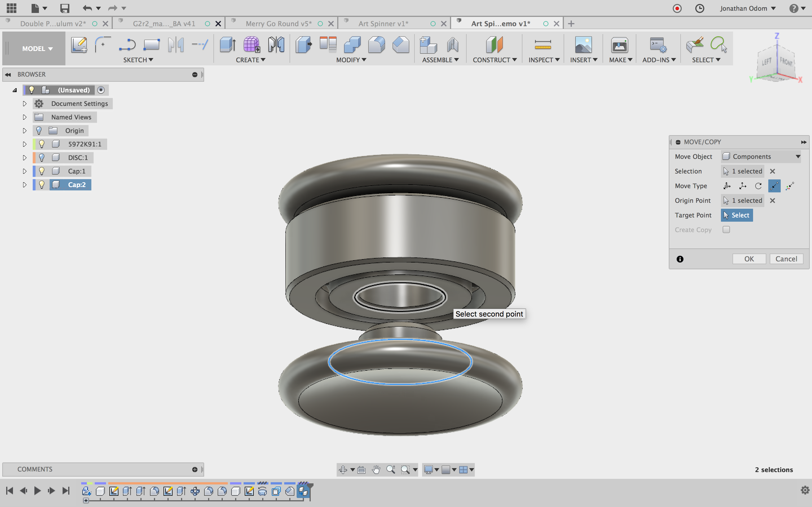Image resolution: width=812 pixels, height=507 pixels.
Task: Open the job status clock icon
Action: tap(700, 8)
